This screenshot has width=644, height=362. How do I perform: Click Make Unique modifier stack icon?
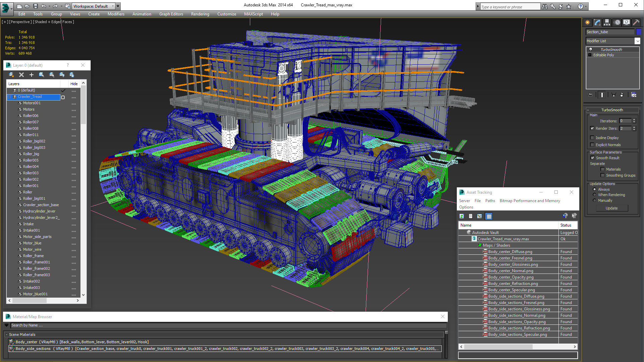tap(613, 95)
